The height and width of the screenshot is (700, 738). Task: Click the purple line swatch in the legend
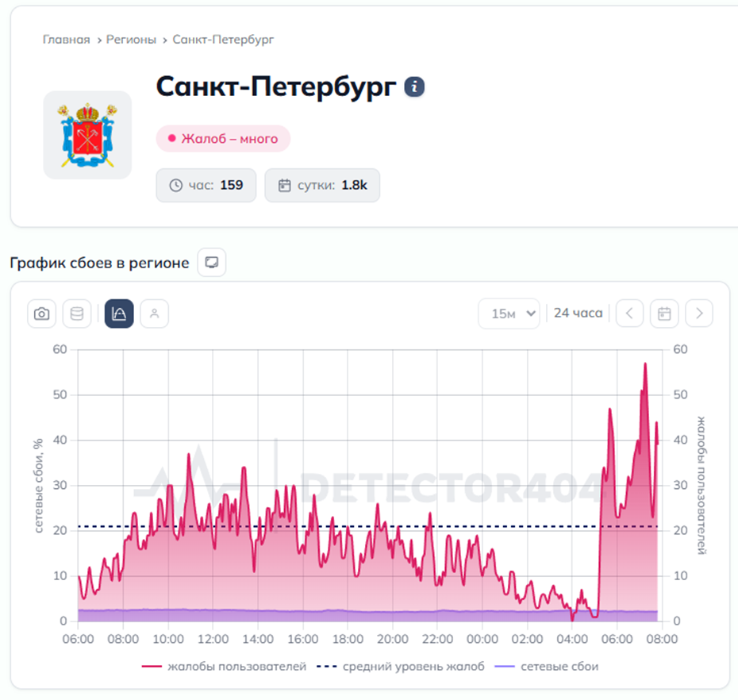[x=505, y=667]
